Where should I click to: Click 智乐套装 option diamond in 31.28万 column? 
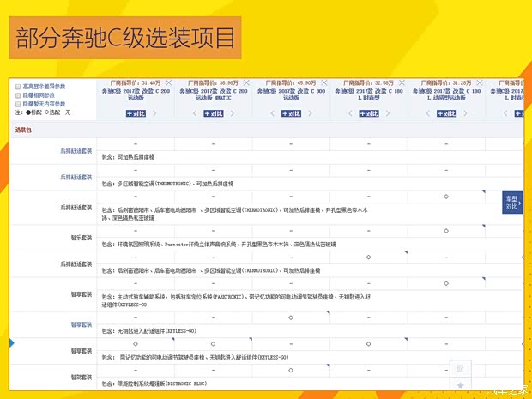pos(446,231)
